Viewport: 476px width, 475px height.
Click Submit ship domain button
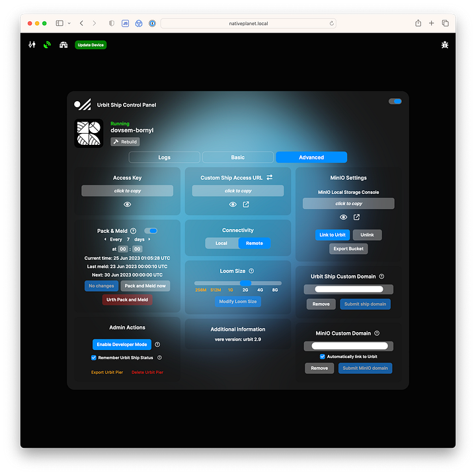[x=365, y=304]
